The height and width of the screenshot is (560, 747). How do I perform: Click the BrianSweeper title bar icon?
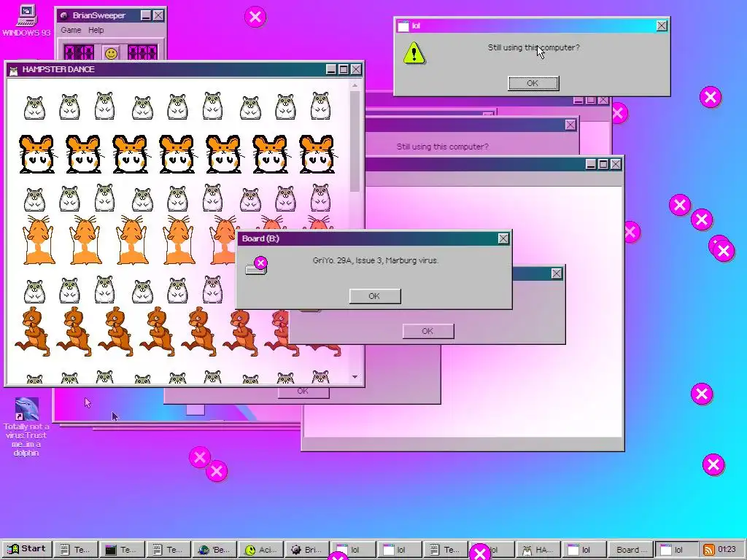64,16
